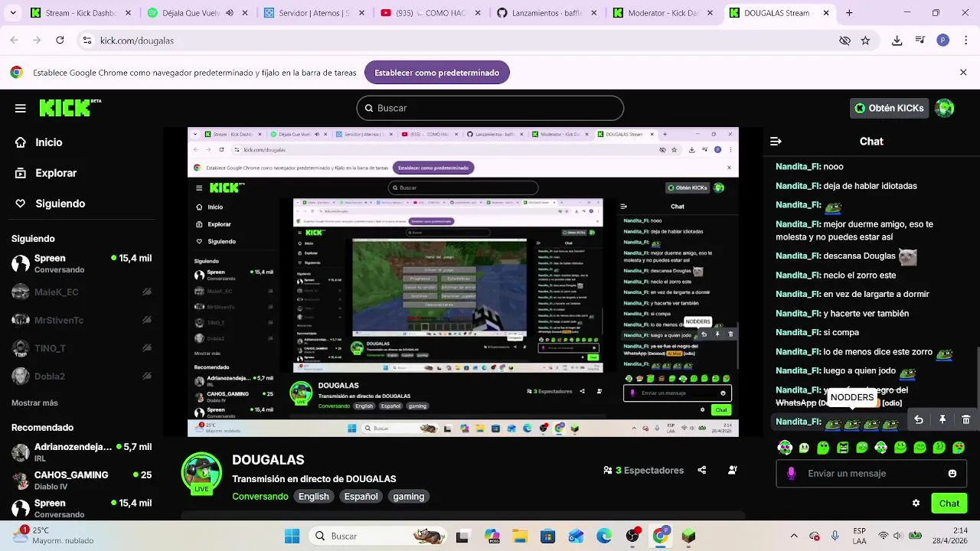Switch to the Servidor Aternos tab

[x=313, y=13]
